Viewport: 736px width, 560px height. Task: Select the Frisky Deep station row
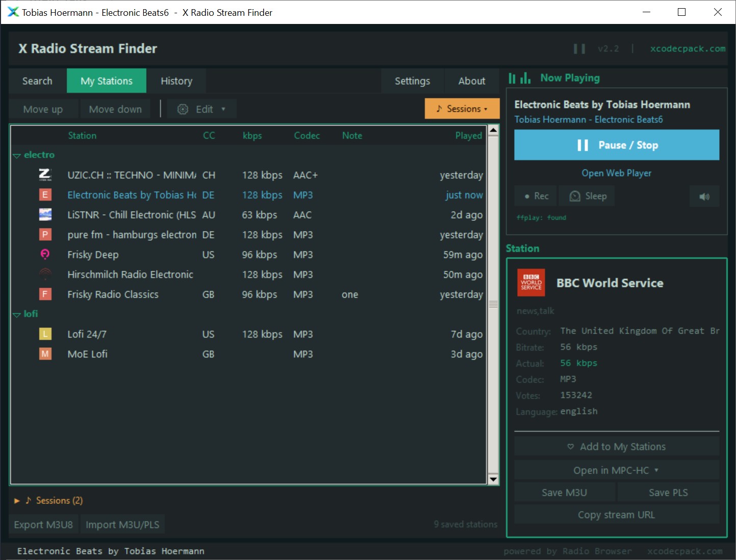click(x=248, y=254)
